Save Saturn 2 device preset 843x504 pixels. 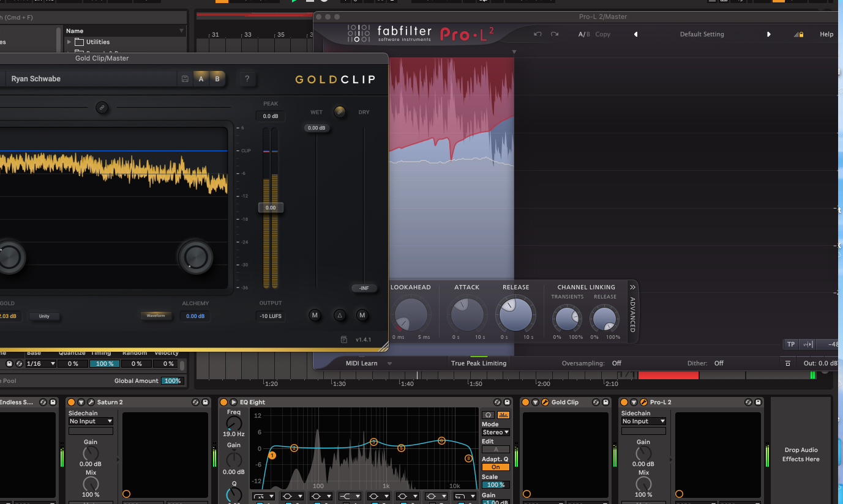[205, 402]
